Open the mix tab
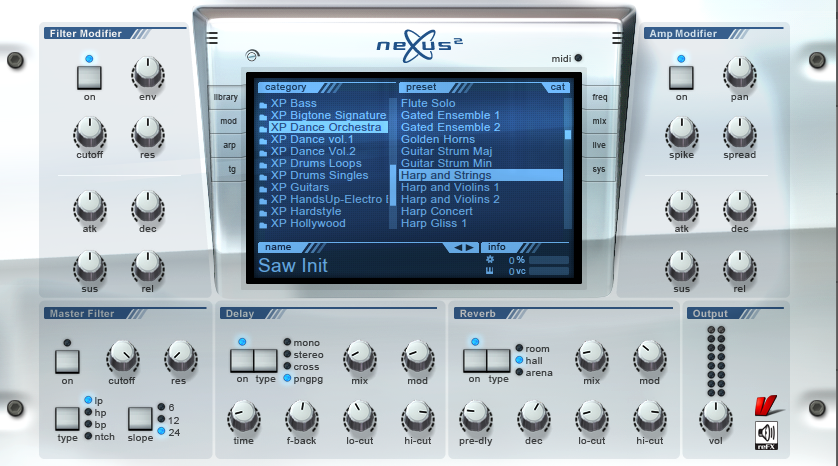Viewport: 838px width, 466px height. pos(599,121)
